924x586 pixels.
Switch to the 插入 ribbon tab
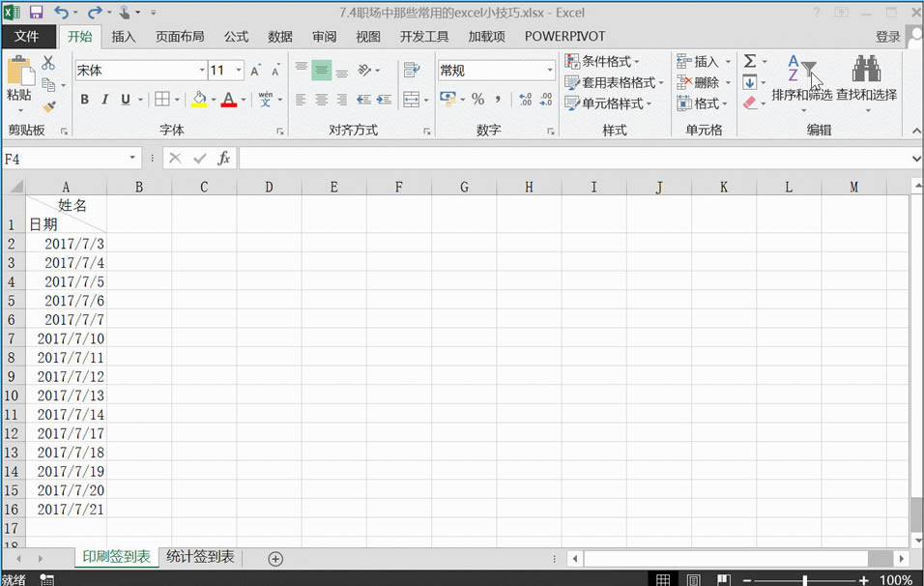pyautogui.click(x=124, y=36)
